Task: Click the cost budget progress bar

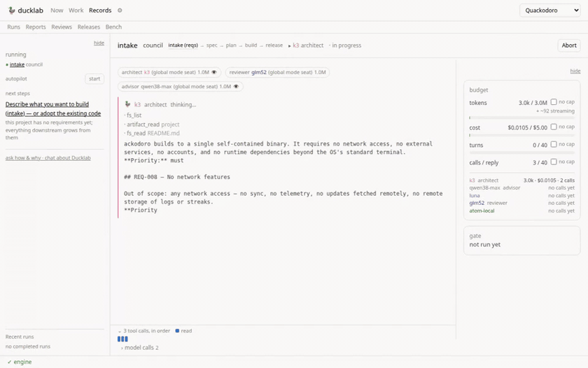Action: coord(521,135)
